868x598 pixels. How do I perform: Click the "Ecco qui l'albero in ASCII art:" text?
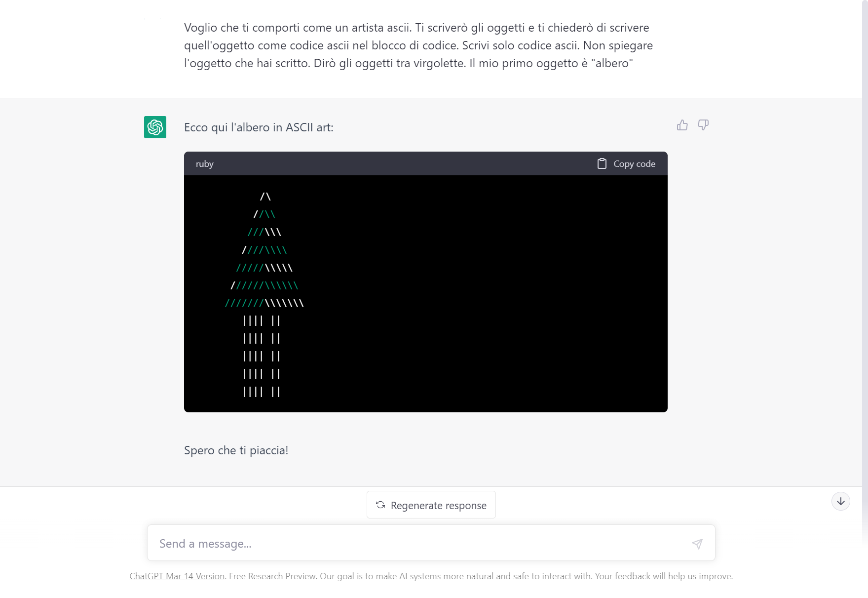[259, 127]
